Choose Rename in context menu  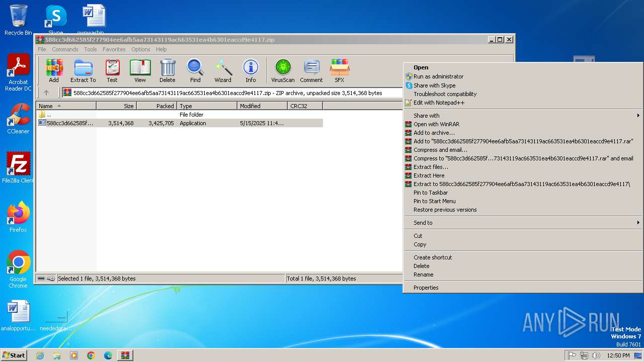(523, 275)
